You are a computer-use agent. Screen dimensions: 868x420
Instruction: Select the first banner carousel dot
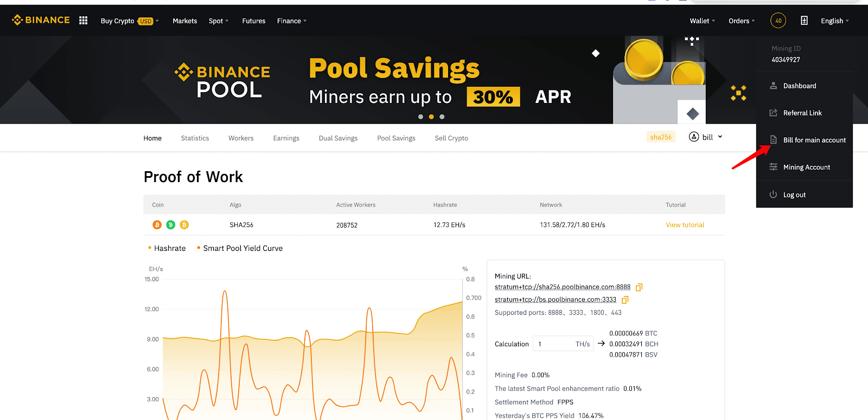coord(420,117)
